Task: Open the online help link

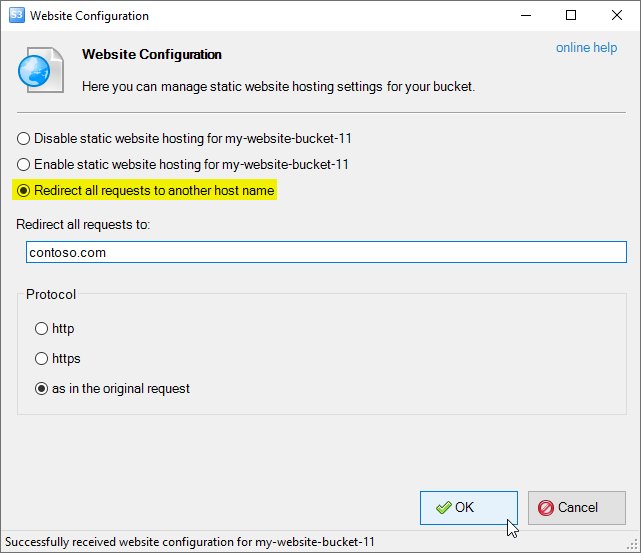Action: click(586, 48)
